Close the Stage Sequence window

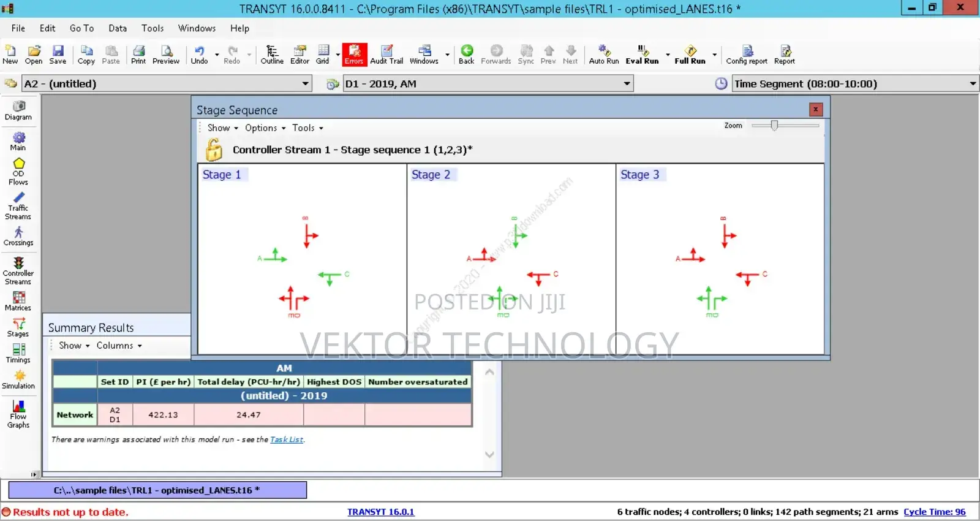(x=815, y=109)
